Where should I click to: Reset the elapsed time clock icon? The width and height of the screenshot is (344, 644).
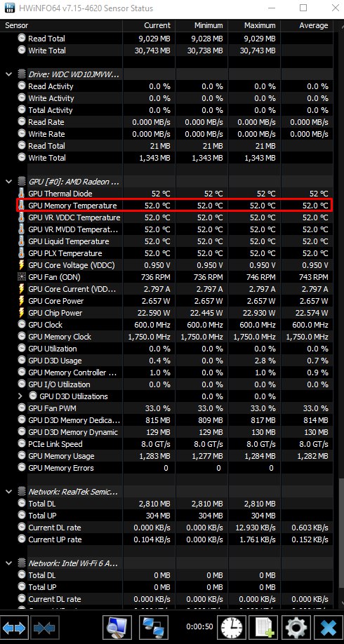[x=232, y=627]
